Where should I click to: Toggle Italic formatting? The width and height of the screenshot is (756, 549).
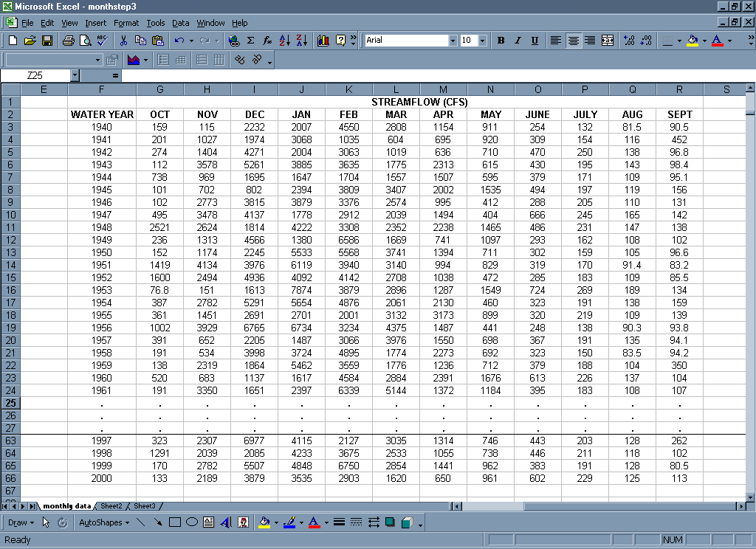(x=518, y=41)
